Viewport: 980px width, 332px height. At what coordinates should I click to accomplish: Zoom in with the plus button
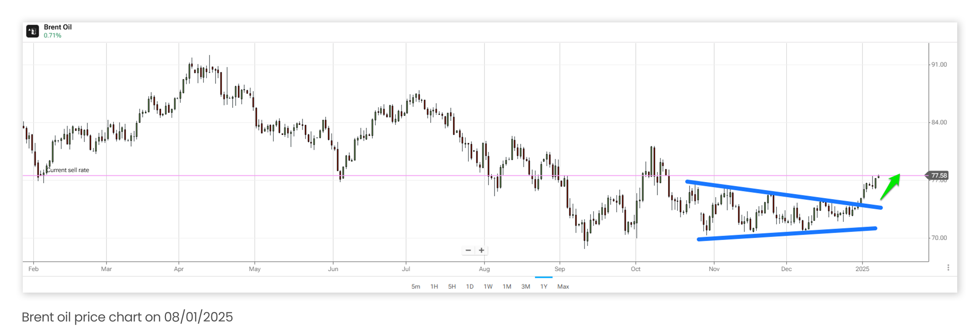(482, 250)
